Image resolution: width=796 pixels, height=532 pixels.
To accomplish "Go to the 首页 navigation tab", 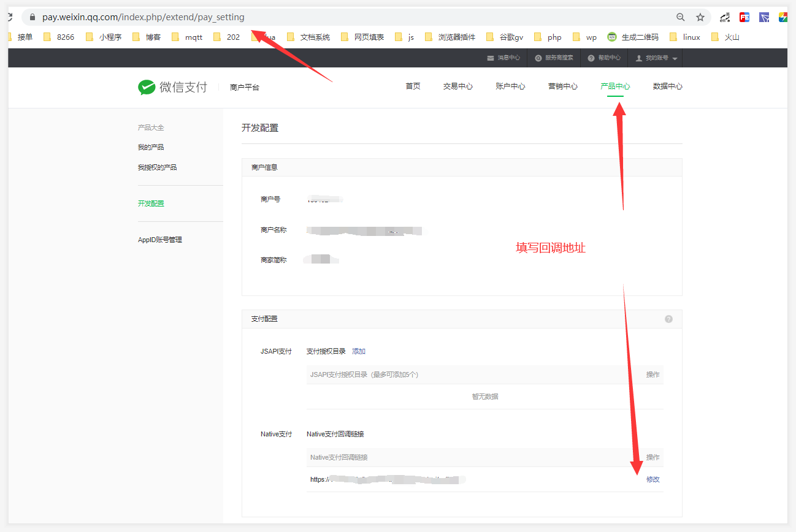I will click(413, 86).
